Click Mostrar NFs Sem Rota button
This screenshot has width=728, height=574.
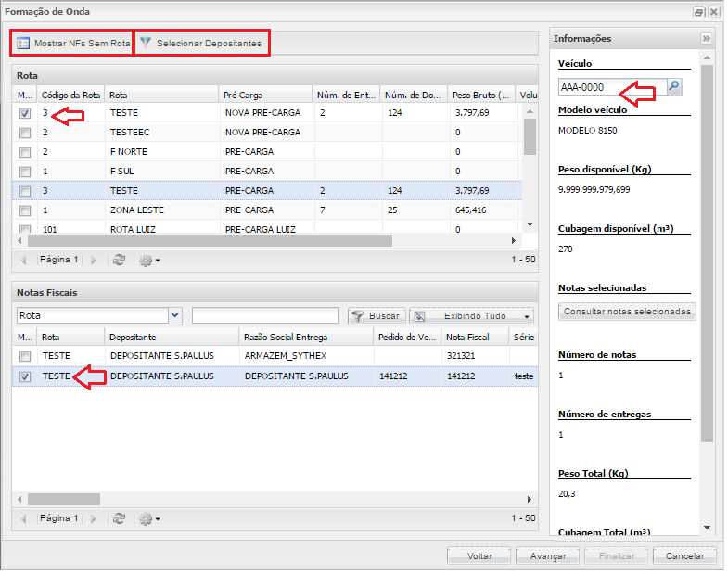point(73,44)
